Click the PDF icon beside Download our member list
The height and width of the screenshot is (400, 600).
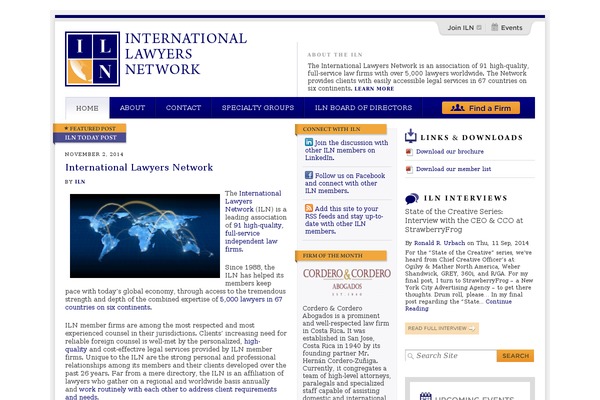409,169
